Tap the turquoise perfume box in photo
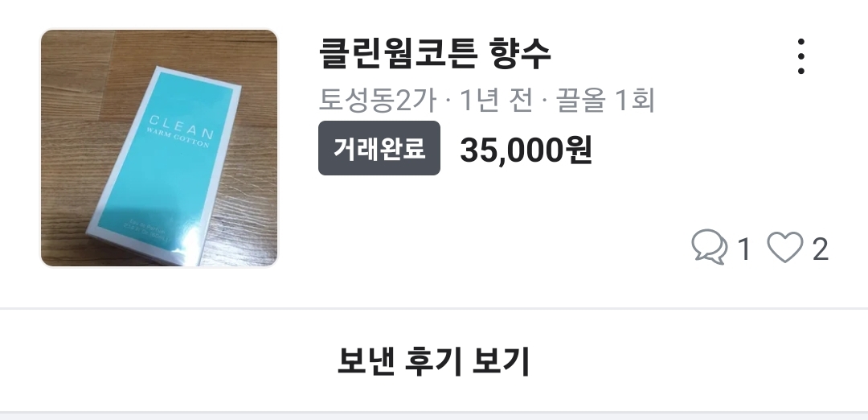Viewport: 868px width, 420px height. (166, 163)
